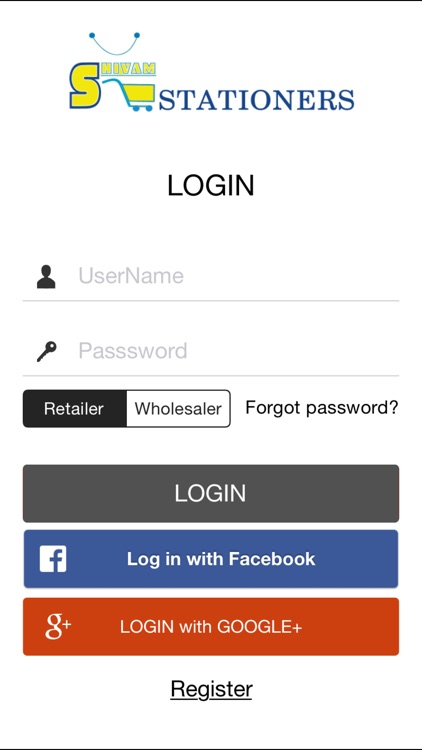Focus the UserName input field

[211, 276]
